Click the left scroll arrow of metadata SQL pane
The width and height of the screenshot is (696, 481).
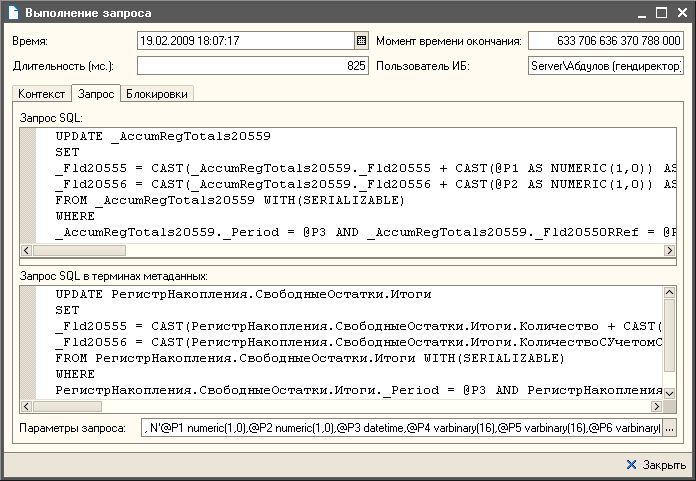(x=26, y=406)
